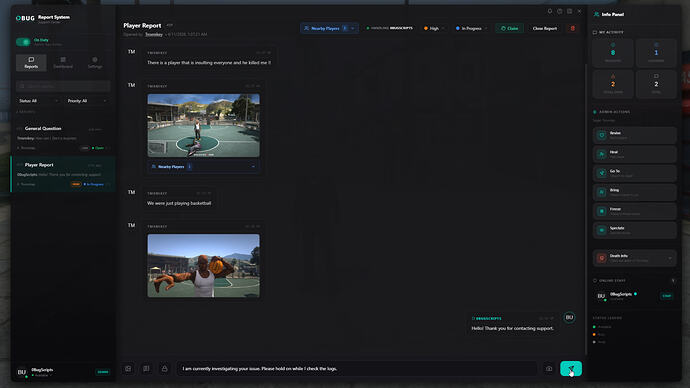Click the Close Report button
This screenshot has width=690, height=388.
(x=545, y=28)
